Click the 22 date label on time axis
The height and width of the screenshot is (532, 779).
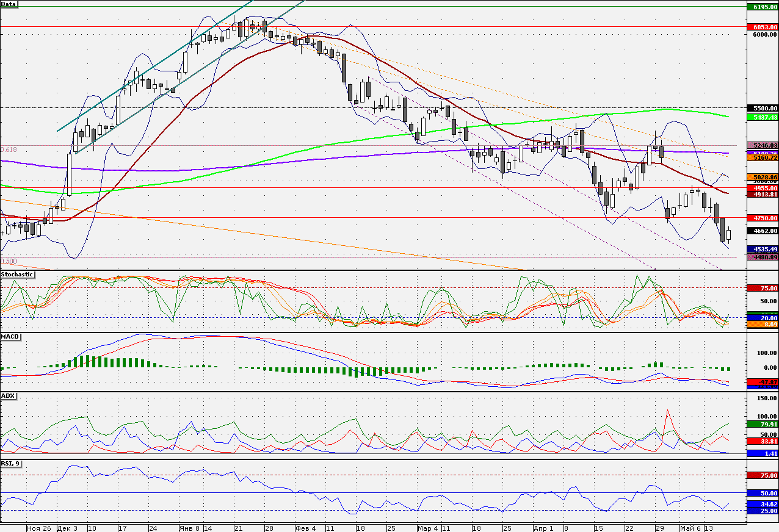(628, 528)
